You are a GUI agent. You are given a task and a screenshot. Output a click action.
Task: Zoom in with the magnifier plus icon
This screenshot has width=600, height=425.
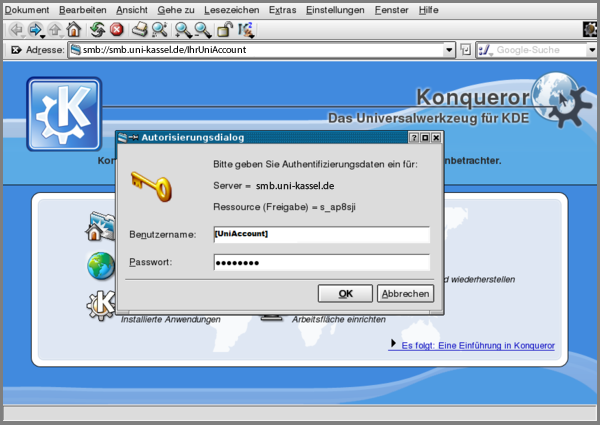click(182, 29)
